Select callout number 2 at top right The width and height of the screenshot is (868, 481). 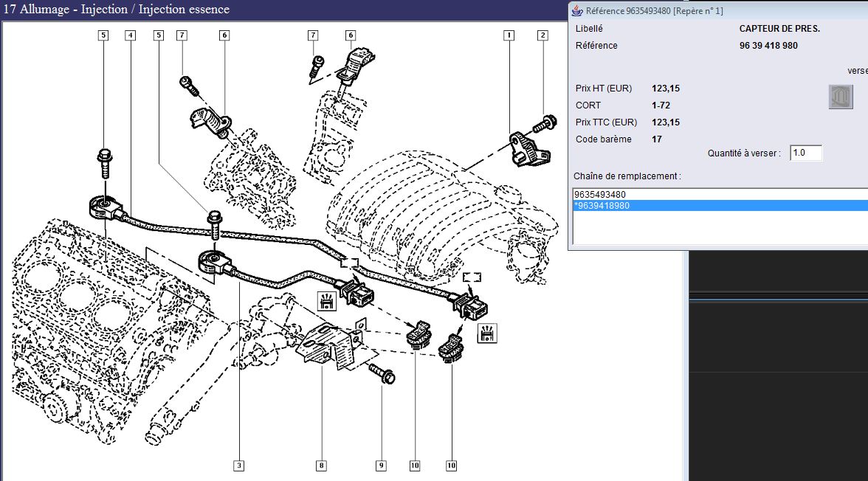pyautogui.click(x=543, y=35)
